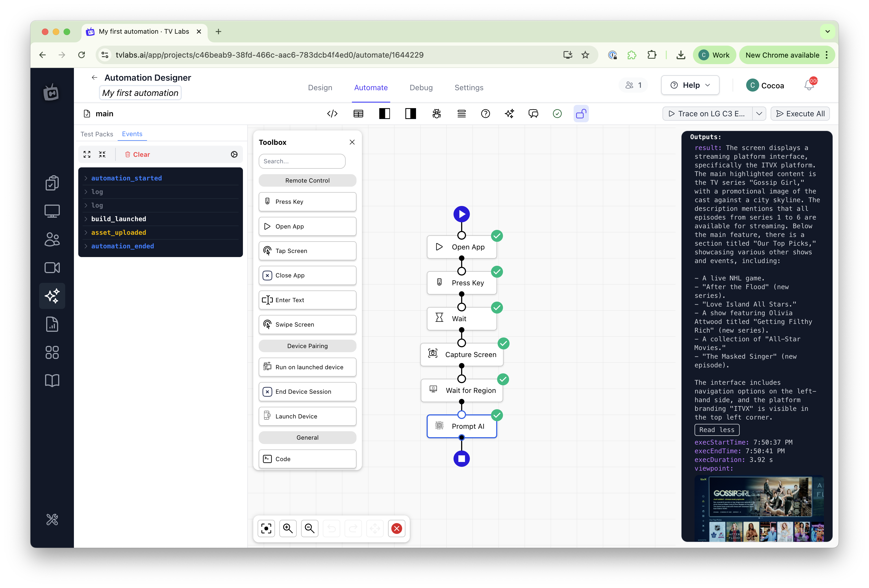Viewport: 869px width, 588px height.
Task: Click the Toolbox search field
Action: [x=302, y=161]
